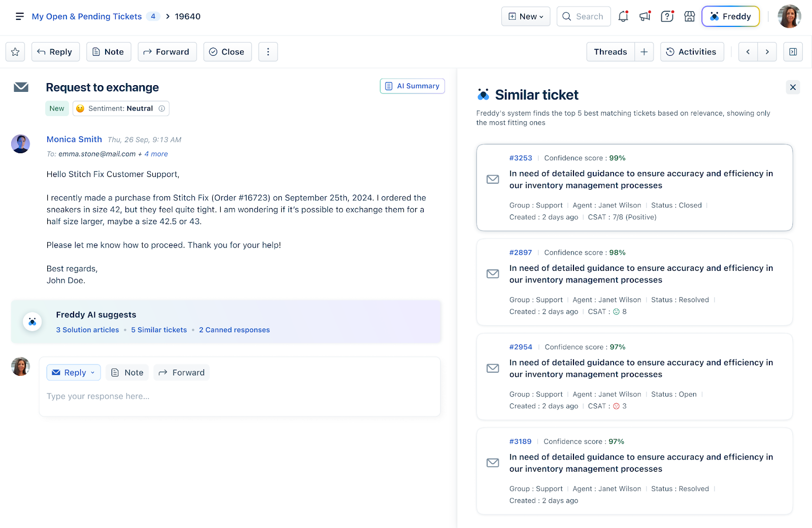This screenshot has width=812, height=528.
Task: Open similar ticket #2954 link
Action: 521,347
